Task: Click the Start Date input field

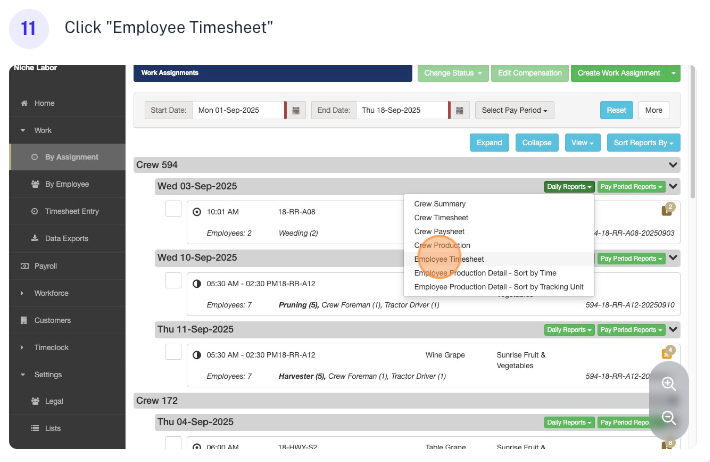Action: click(239, 110)
